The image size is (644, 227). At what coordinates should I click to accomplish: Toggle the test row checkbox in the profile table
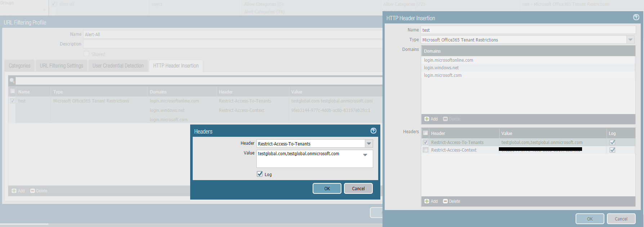point(13,101)
